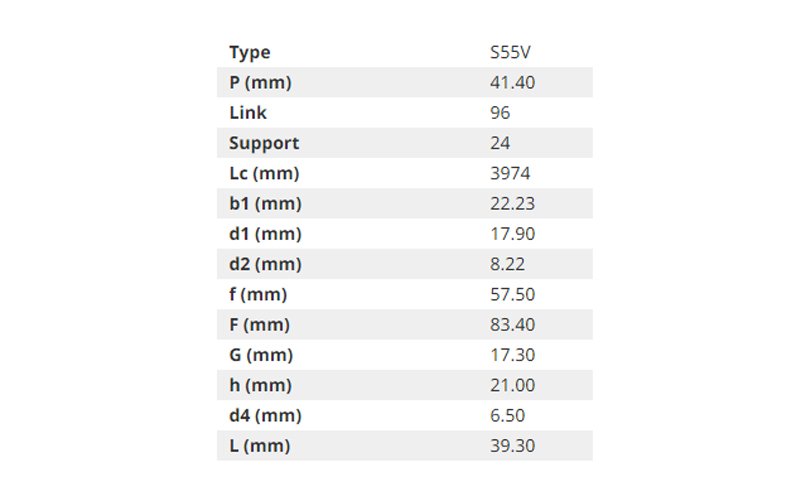
Task: Select the Lc (mm) label
Action: tap(264, 173)
